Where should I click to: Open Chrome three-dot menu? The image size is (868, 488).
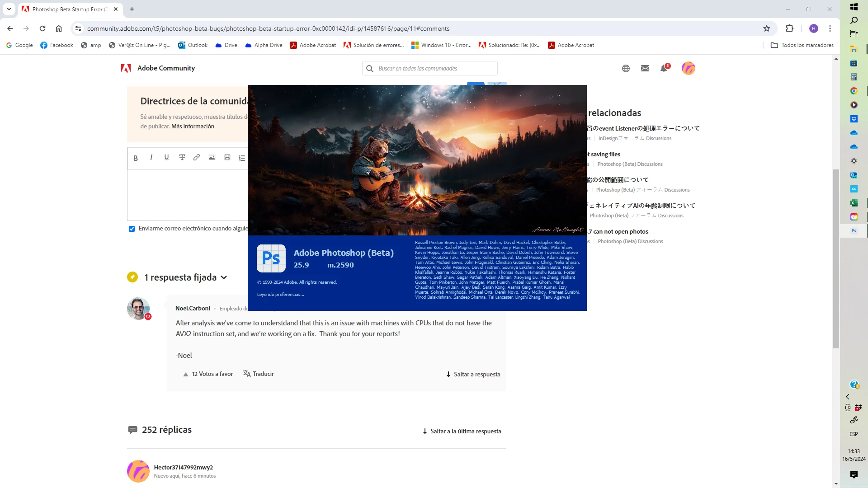point(830,28)
